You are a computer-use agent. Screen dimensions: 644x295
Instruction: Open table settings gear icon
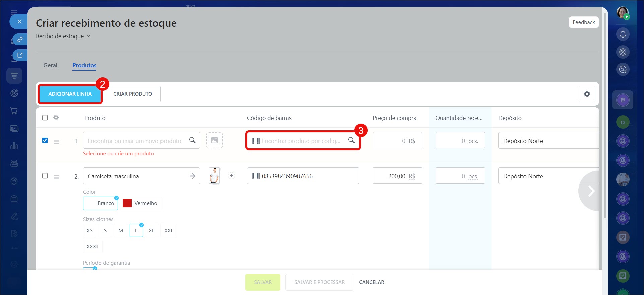pyautogui.click(x=587, y=94)
